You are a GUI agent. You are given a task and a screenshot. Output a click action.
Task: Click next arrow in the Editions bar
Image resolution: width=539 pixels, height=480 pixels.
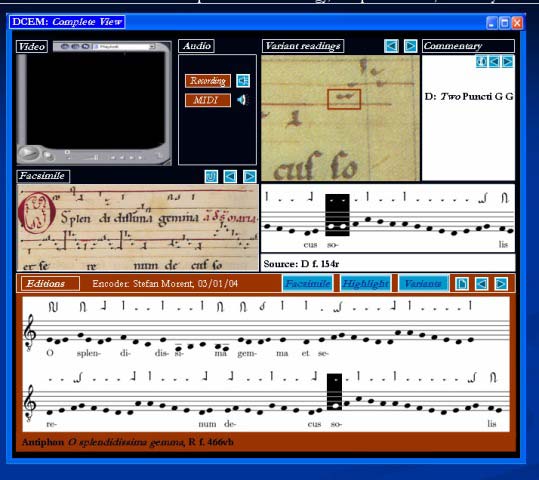pyautogui.click(x=501, y=284)
